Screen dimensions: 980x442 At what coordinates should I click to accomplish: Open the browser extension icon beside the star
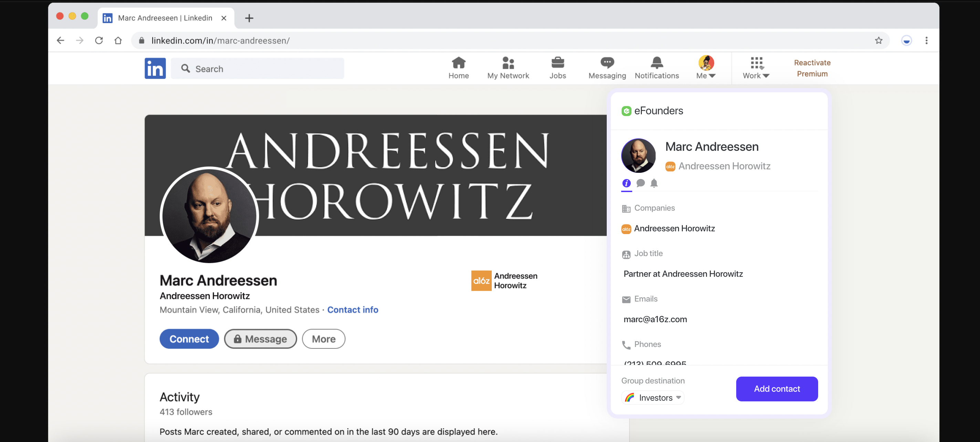coord(907,40)
